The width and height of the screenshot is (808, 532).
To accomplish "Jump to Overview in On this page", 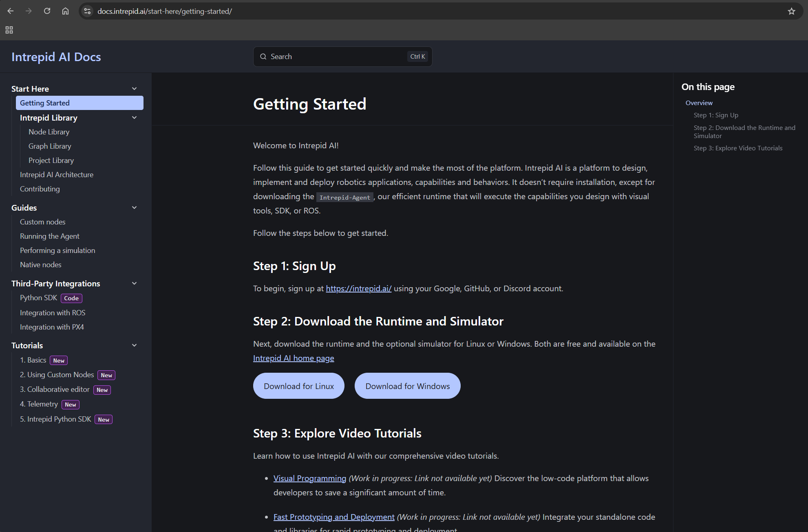I will (x=699, y=103).
